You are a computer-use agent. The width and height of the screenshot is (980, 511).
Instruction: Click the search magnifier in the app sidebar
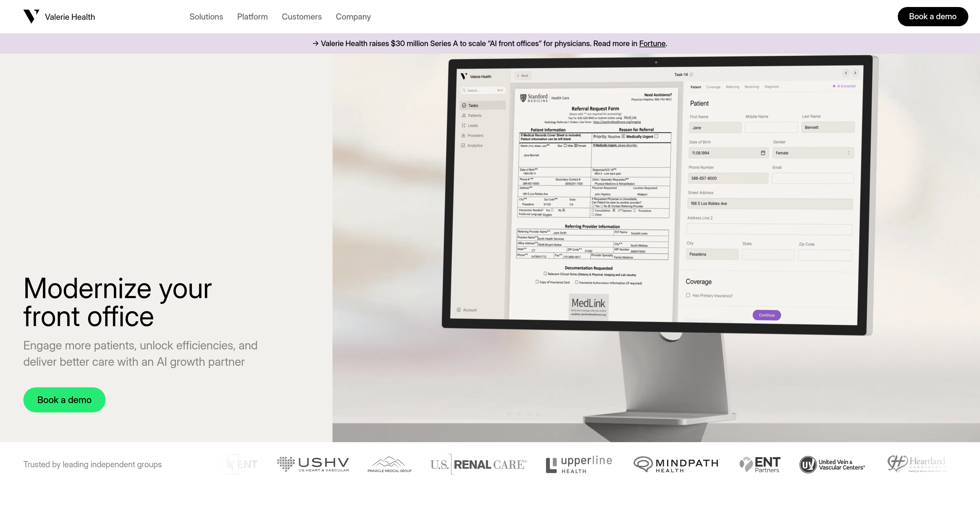tap(464, 90)
